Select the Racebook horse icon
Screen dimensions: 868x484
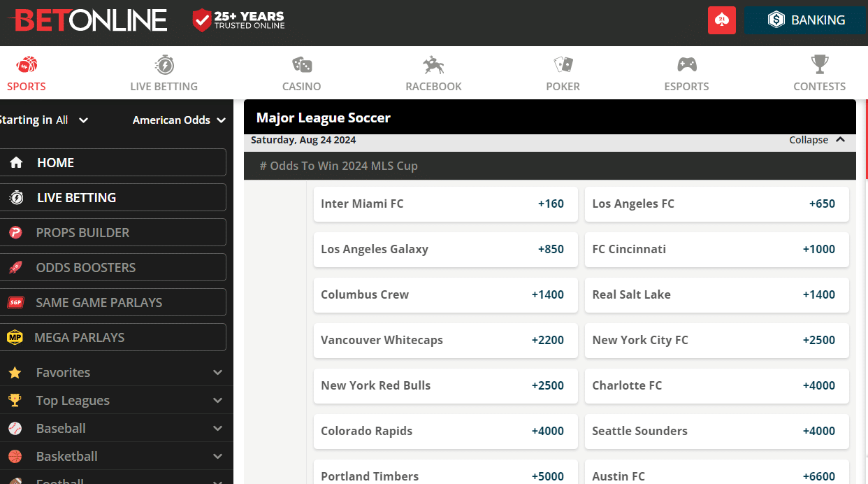[x=433, y=65]
